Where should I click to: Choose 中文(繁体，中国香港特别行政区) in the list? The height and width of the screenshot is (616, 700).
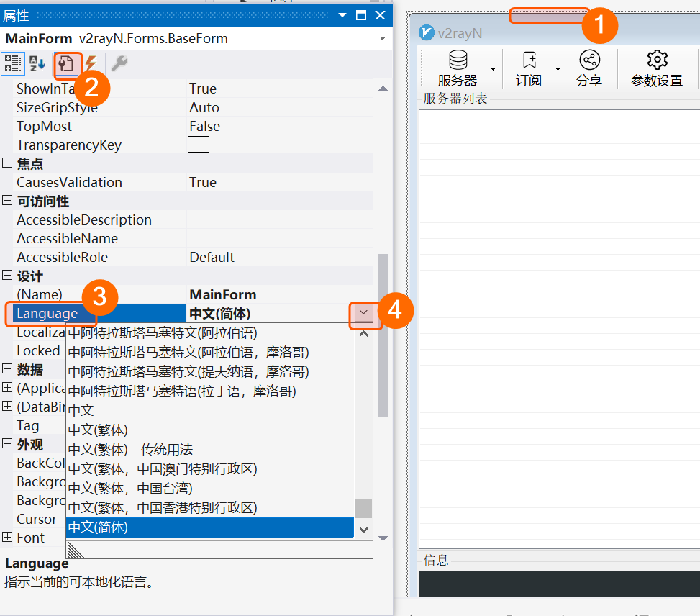pos(162,508)
